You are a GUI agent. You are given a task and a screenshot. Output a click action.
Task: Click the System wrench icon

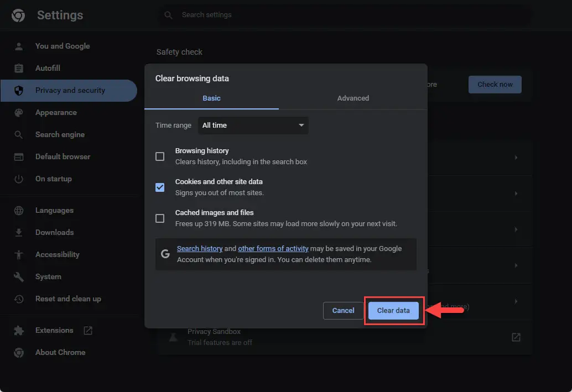[19, 277]
